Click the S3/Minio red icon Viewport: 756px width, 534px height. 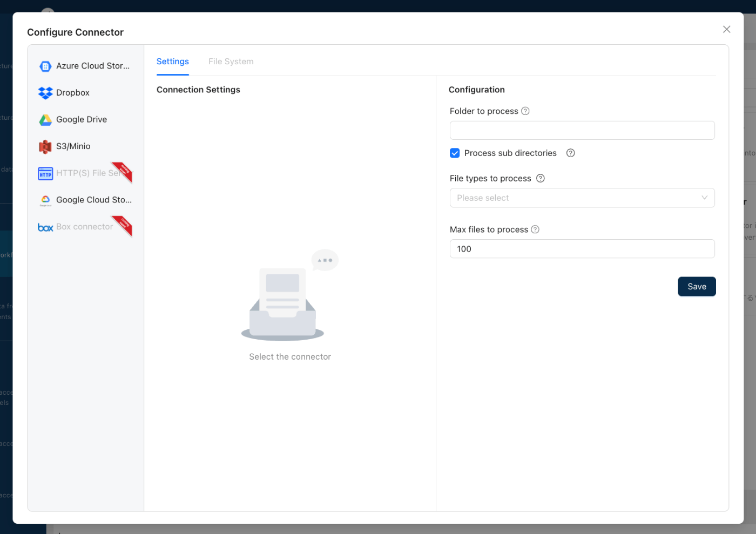pos(45,147)
